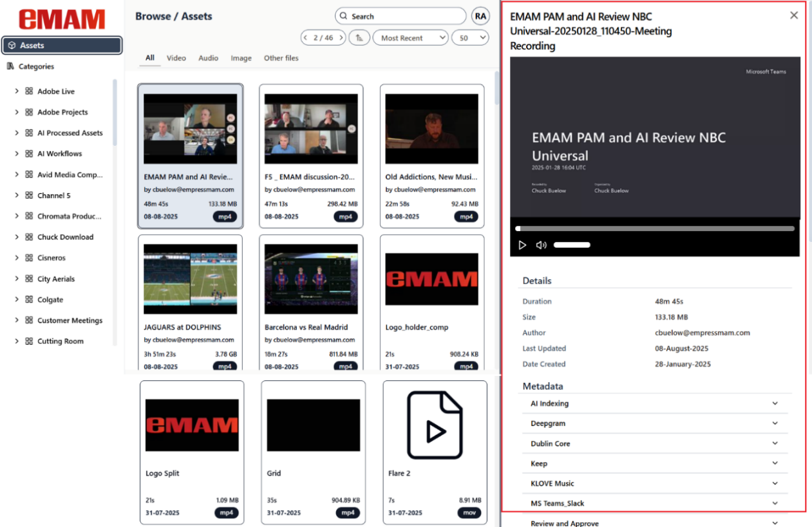Select the Old Addictions, New Musi... thumbnail
812x527 pixels.
pos(432,129)
